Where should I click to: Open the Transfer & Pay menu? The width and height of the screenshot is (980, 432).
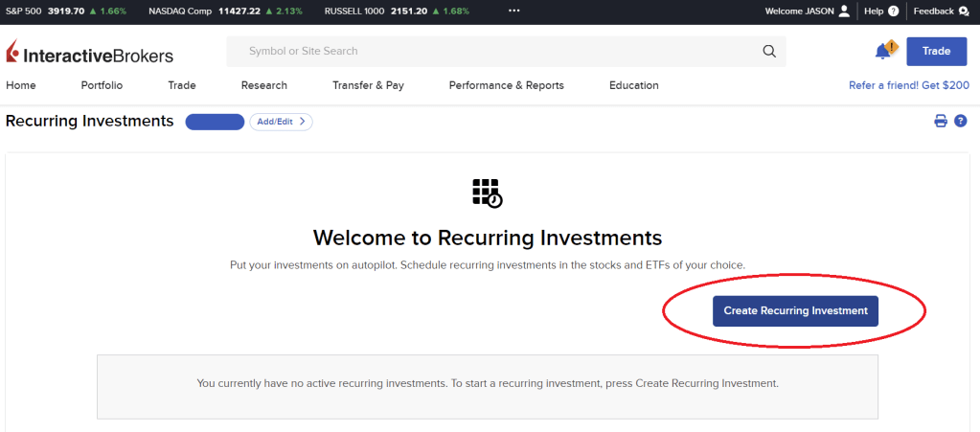368,85
